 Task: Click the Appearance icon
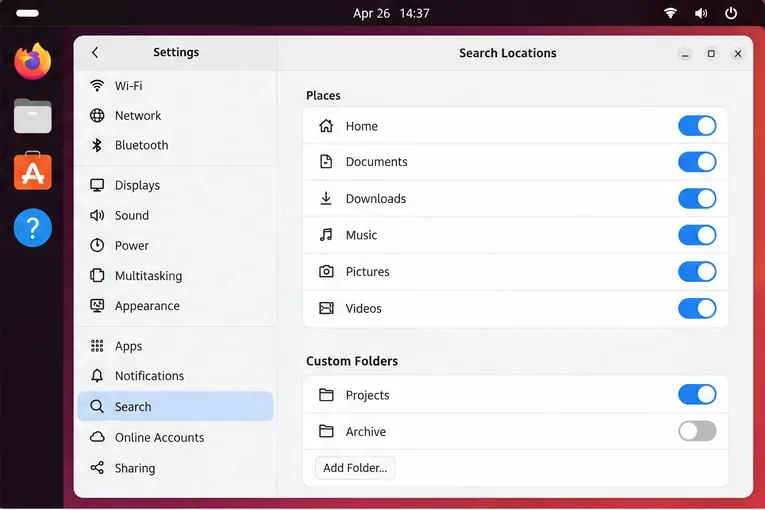click(97, 306)
